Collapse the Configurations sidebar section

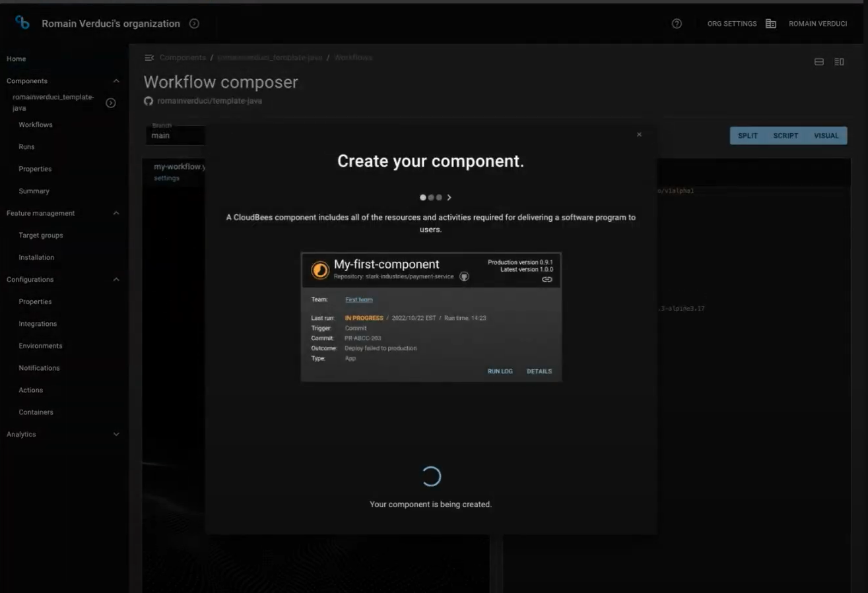click(x=116, y=280)
